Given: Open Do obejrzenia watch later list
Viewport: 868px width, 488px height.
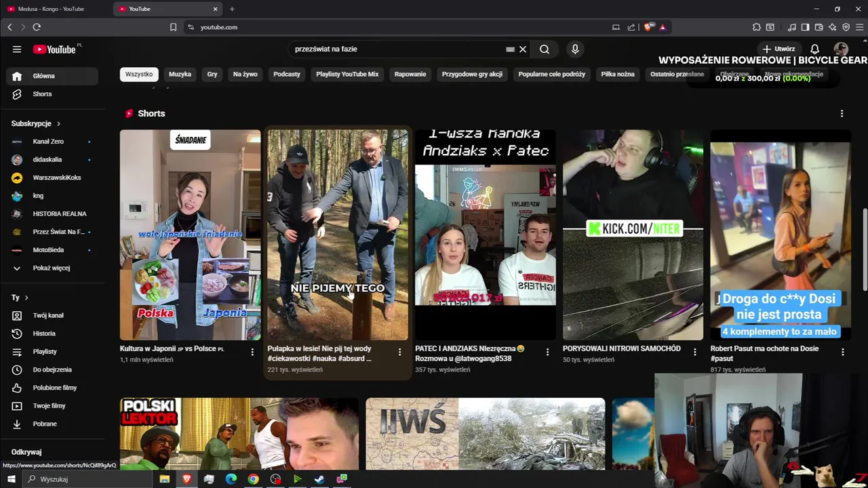Looking at the screenshot, I should coord(52,369).
